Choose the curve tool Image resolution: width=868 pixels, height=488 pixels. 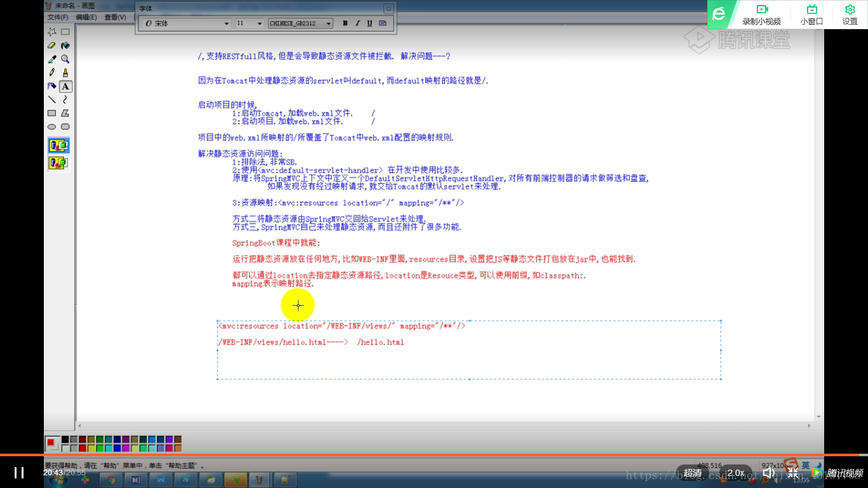(65, 99)
